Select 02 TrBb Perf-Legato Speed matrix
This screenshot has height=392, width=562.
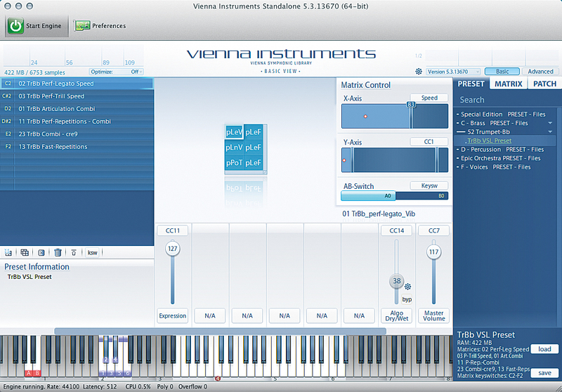[77, 84]
